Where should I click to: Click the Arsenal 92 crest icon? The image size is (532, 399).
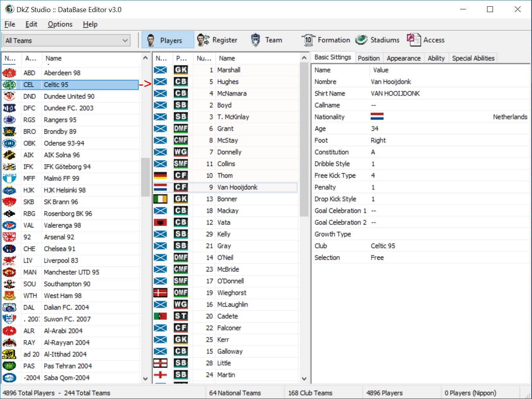(9, 237)
